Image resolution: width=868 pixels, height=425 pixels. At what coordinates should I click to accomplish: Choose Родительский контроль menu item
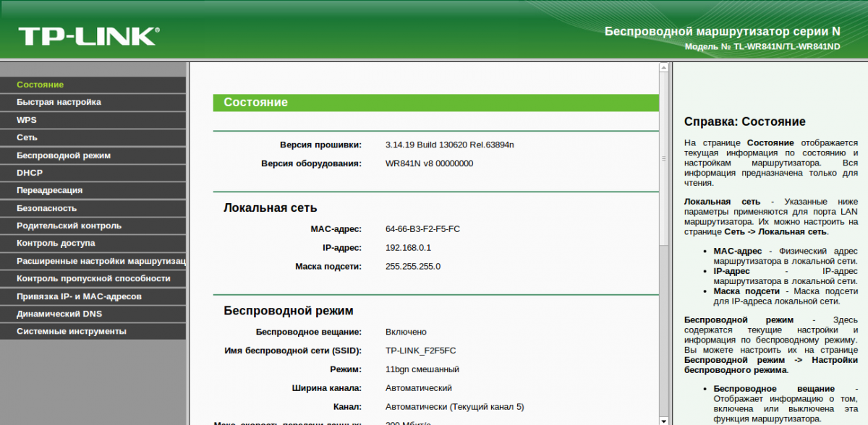click(93, 226)
